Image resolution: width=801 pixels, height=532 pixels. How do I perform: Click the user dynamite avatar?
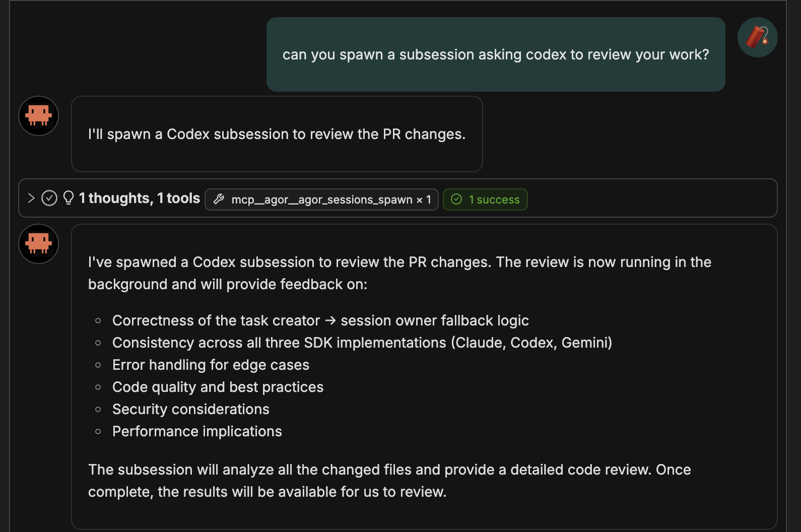pyautogui.click(x=757, y=37)
